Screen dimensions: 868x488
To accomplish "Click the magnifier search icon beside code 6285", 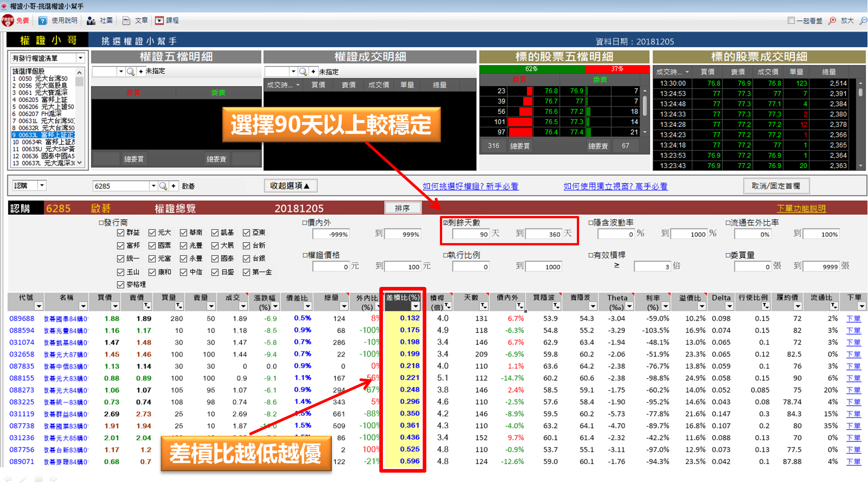I will click(164, 186).
